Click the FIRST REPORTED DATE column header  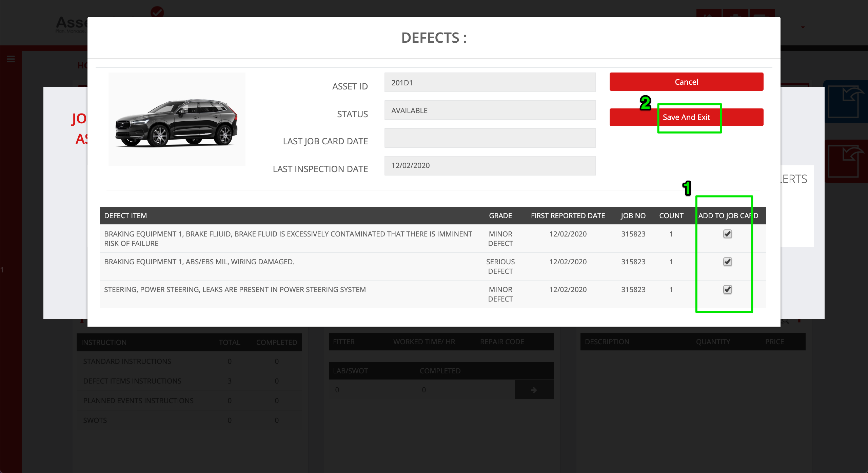point(568,215)
